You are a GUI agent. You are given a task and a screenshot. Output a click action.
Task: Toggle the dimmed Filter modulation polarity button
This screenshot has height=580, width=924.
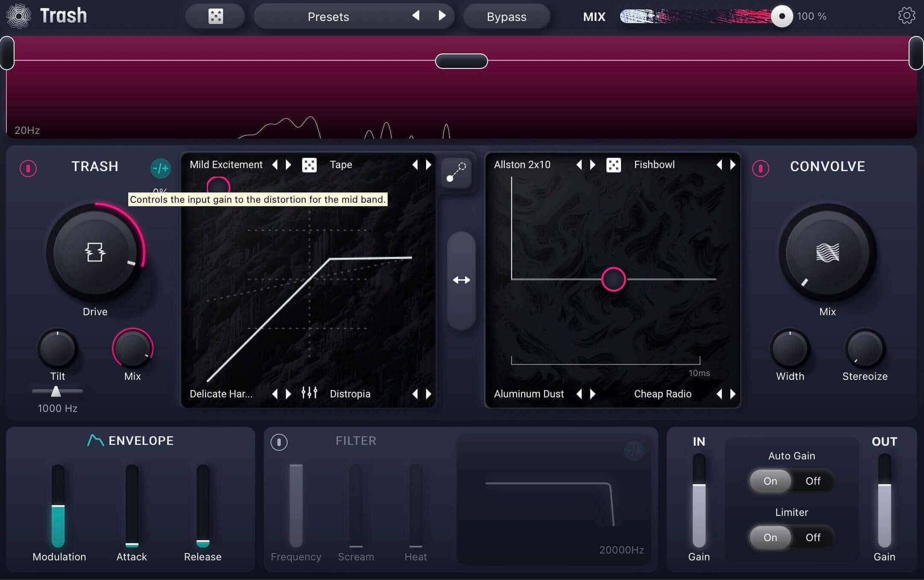634,450
